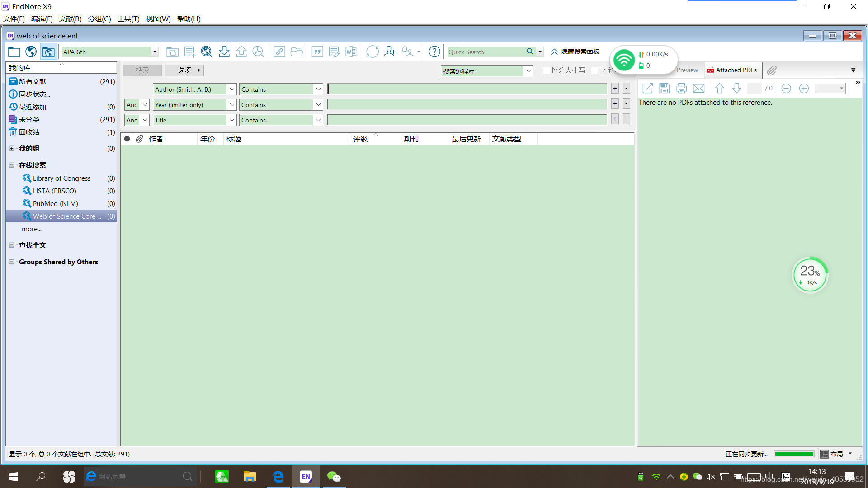The width and height of the screenshot is (868, 488).
Task: Open the Help question mark icon
Action: click(x=434, y=52)
